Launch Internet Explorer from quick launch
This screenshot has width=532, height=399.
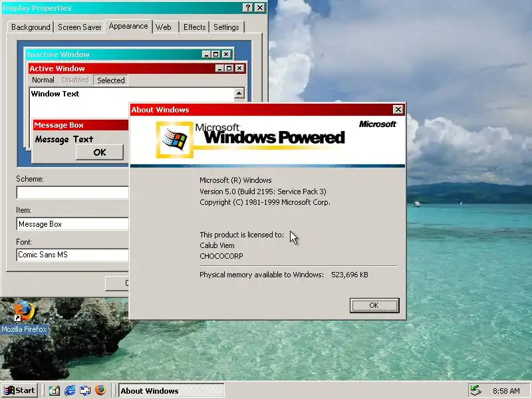coord(70,390)
